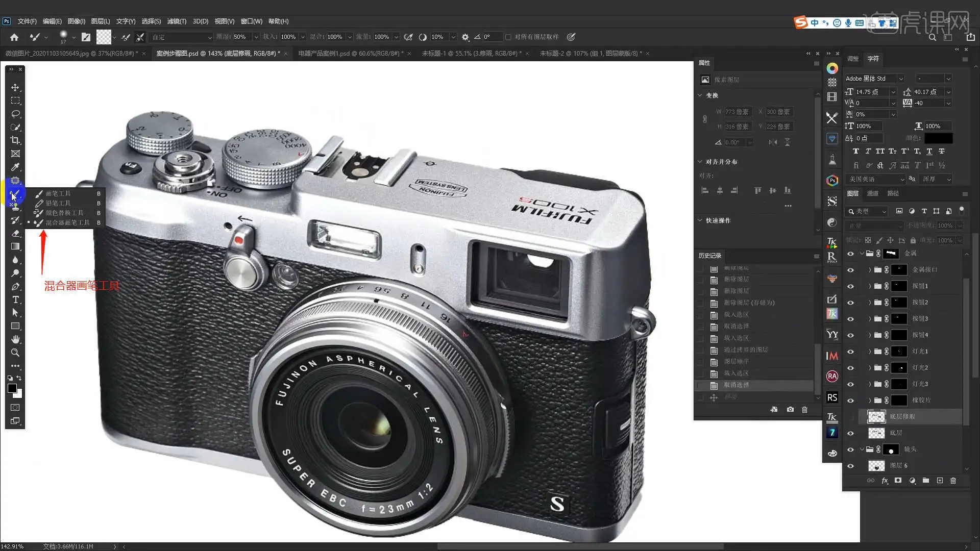Select the Rectangular Marquee tool
This screenshot has width=980, height=551.
(x=15, y=101)
